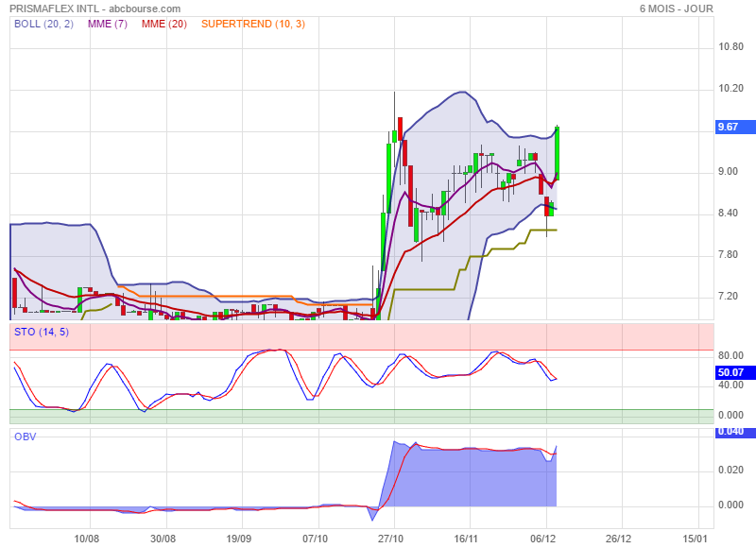Click the 30/08 date label
This screenshot has width=756, height=548.
coord(163,539)
